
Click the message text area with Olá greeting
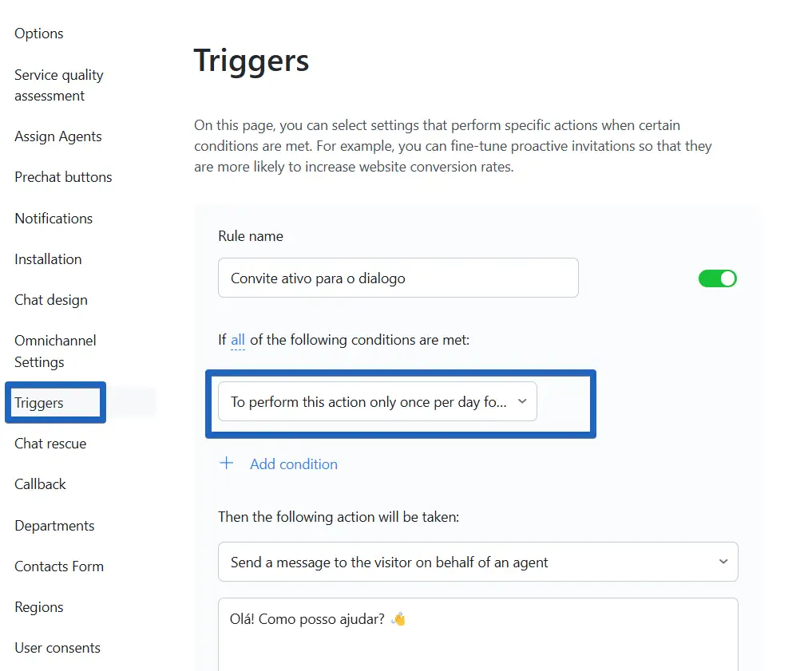(478, 634)
